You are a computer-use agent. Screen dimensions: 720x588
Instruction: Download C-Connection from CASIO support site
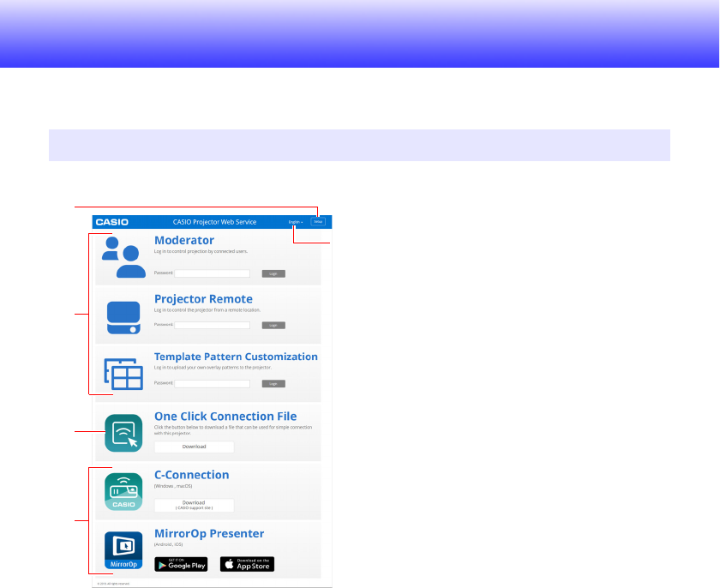195,505
